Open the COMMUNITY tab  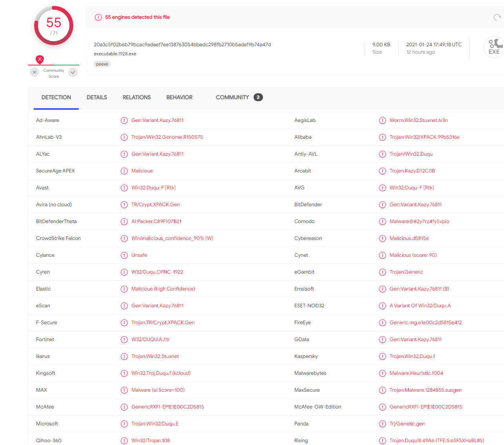click(x=232, y=97)
